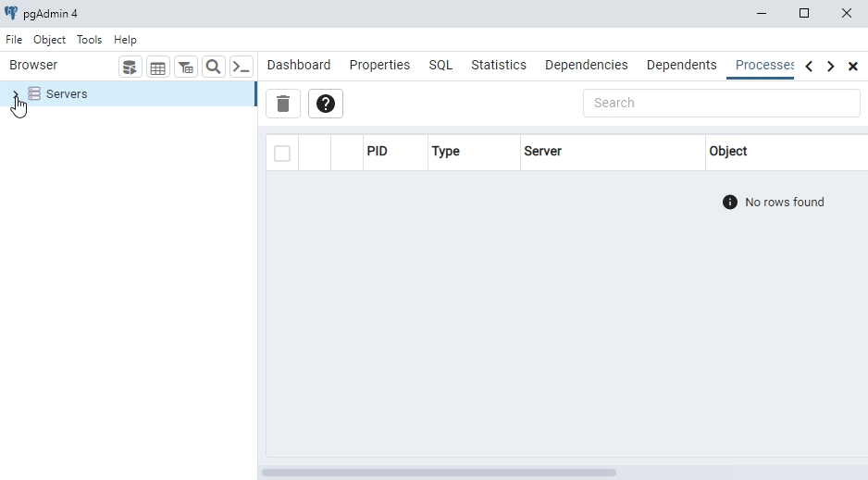Close the tab panel with the X icon

pos(853,67)
